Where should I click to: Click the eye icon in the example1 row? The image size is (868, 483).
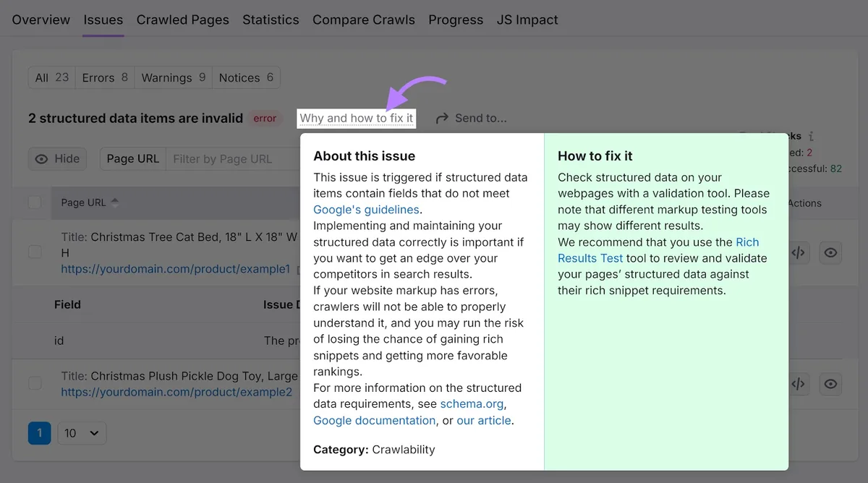click(830, 252)
